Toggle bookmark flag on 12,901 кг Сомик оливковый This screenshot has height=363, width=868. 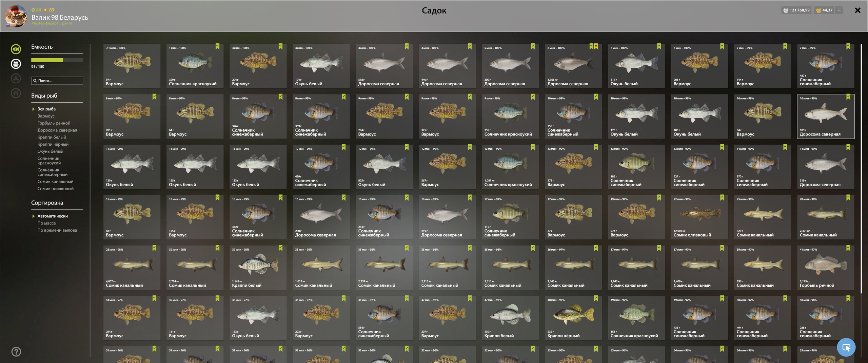click(x=722, y=197)
